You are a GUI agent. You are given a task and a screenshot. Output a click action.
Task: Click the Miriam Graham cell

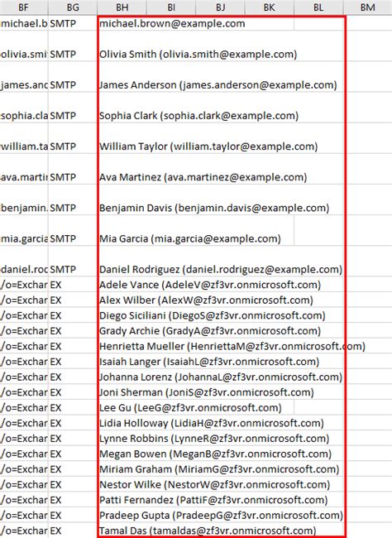coord(219,469)
